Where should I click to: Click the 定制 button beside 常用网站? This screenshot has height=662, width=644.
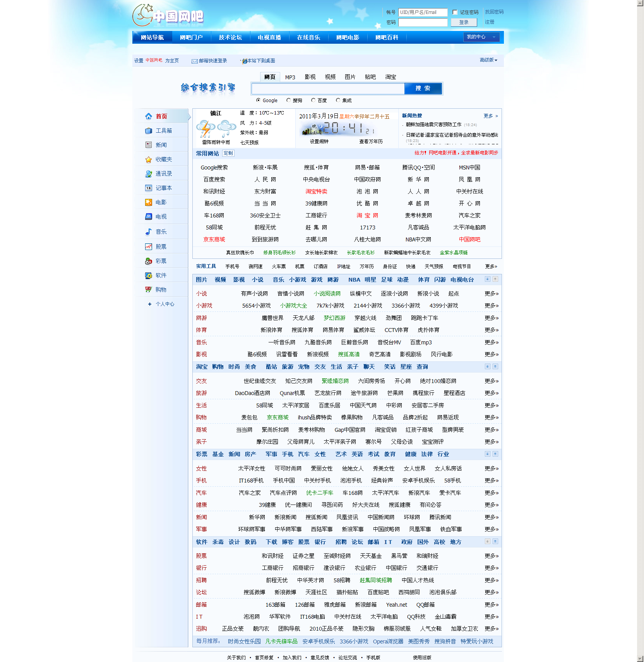click(228, 154)
